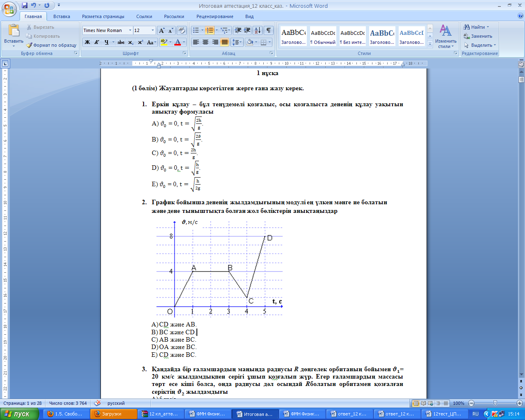Click the Вставить paste icon

tap(14, 30)
